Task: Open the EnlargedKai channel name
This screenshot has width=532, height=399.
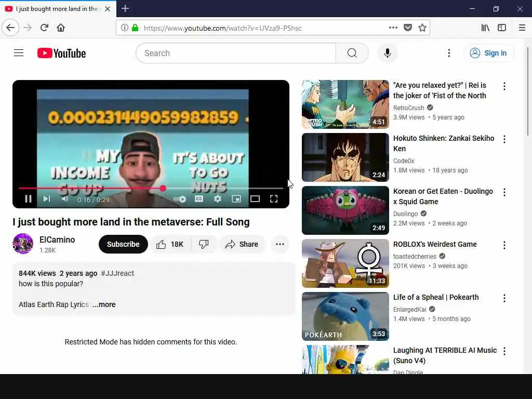Action: click(410, 310)
